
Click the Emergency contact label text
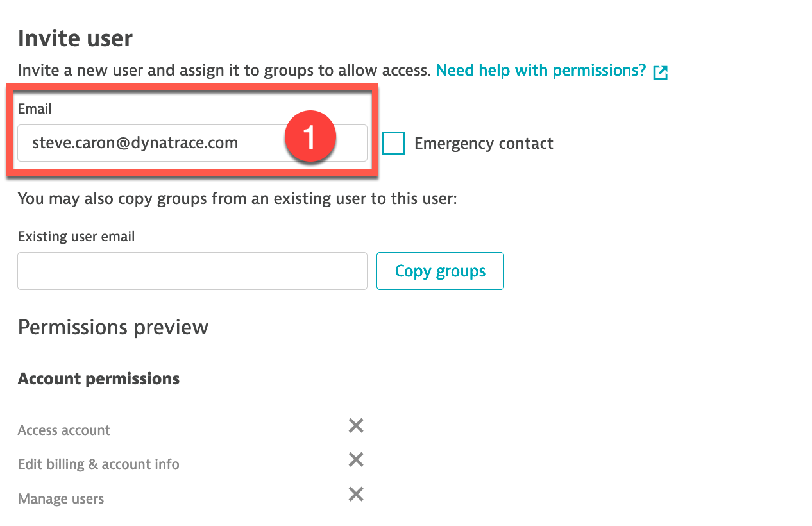pyautogui.click(x=484, y=143)
